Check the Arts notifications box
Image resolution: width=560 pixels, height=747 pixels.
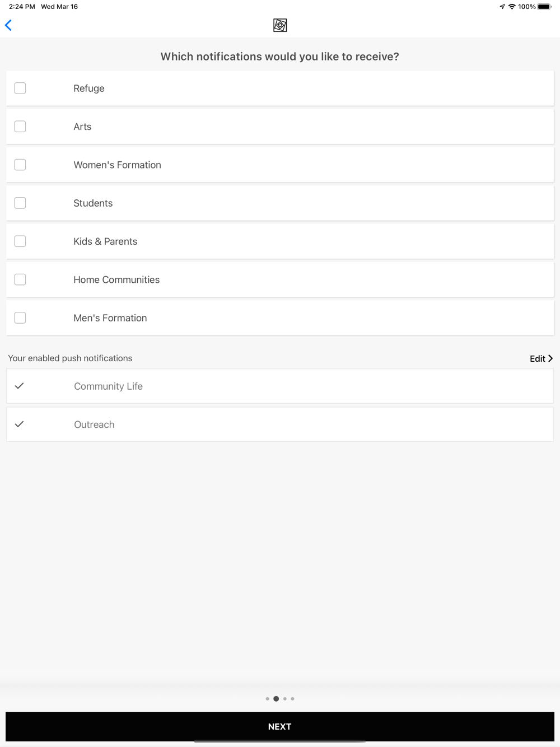click(x=20, y=127)
